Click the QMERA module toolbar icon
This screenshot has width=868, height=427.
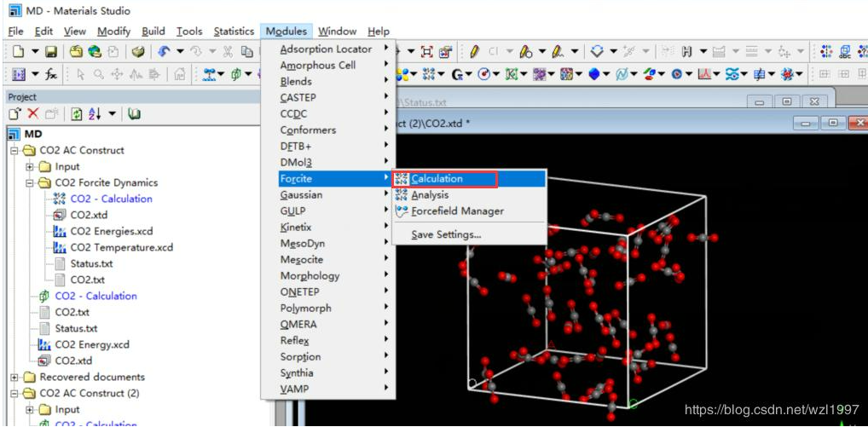[x=676, y=74]
